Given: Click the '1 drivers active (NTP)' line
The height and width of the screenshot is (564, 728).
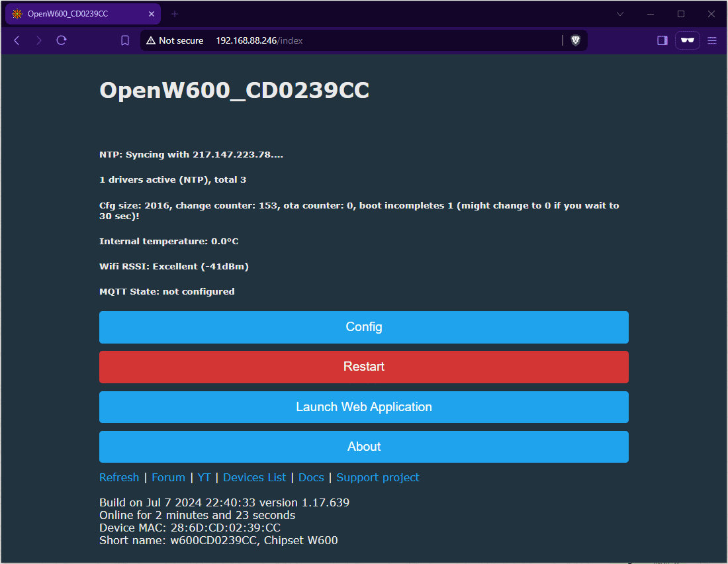Looking at the screenshot, I should point(173,180).
